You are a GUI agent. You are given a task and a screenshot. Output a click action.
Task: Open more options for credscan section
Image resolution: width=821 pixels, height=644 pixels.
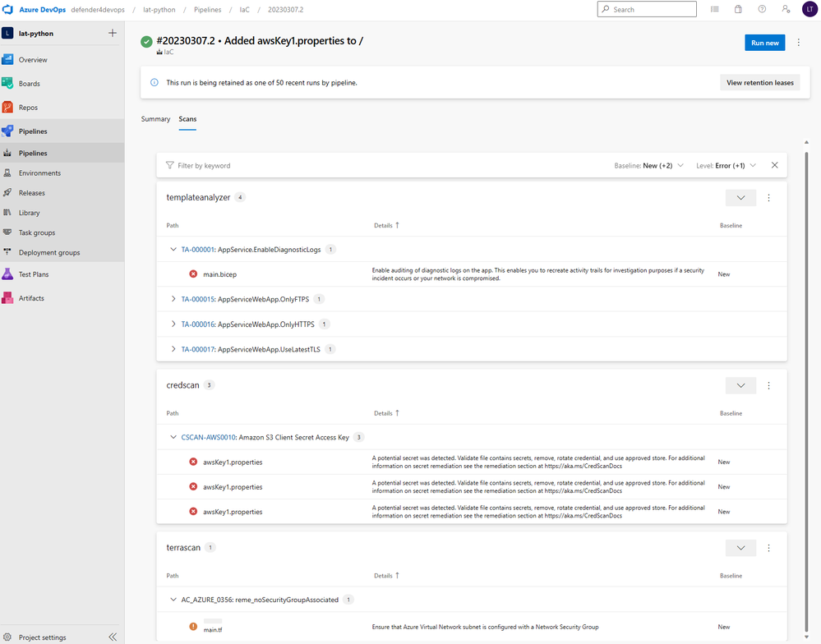768,385
